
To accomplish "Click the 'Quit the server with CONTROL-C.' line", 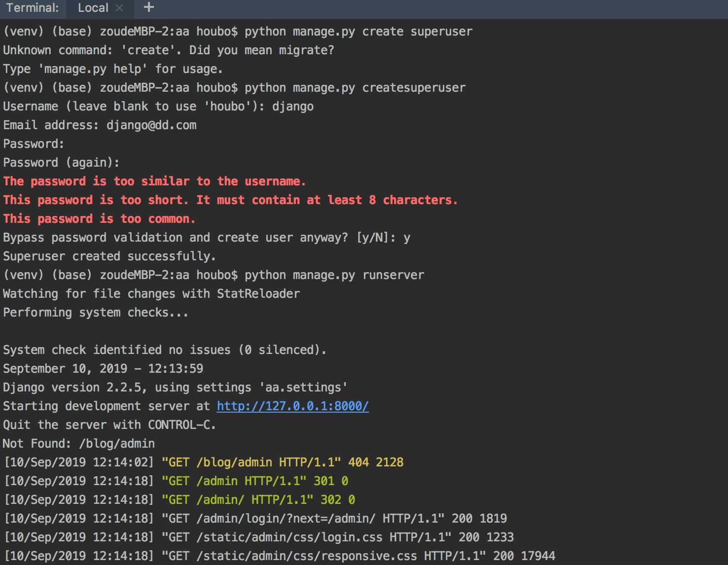I will click(x=109, y=425).
